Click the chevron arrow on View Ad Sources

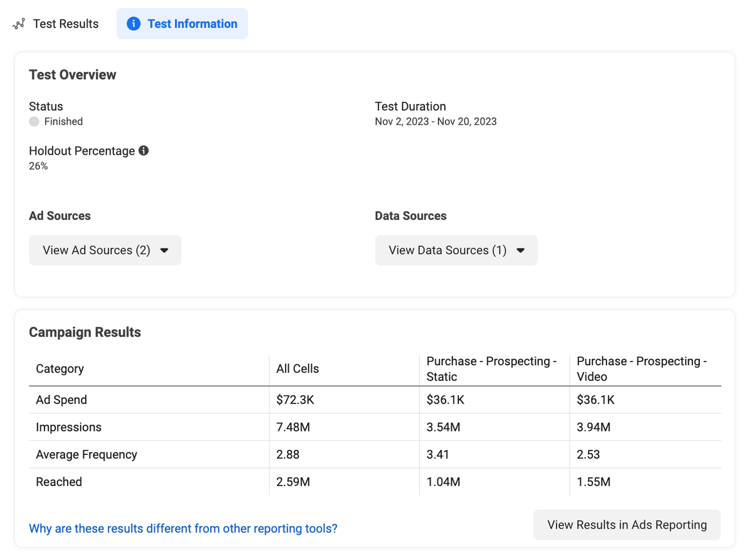point(164,250)
